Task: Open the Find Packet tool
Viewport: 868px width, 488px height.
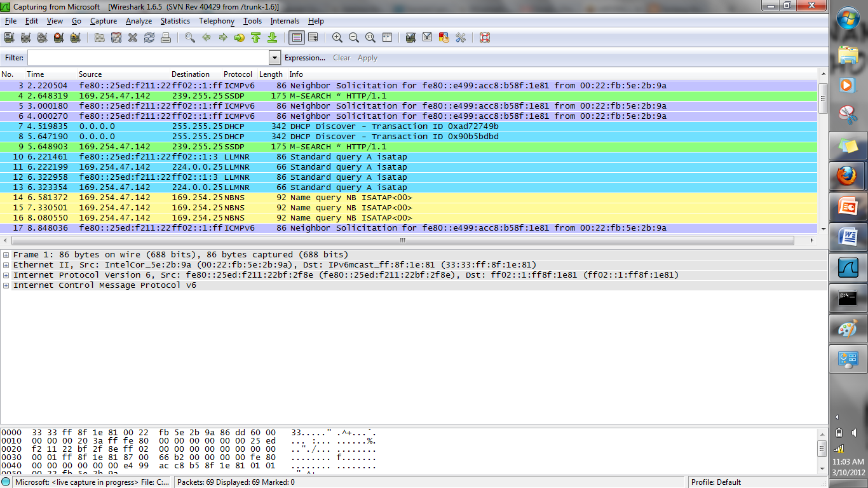Action: point(188,38)
